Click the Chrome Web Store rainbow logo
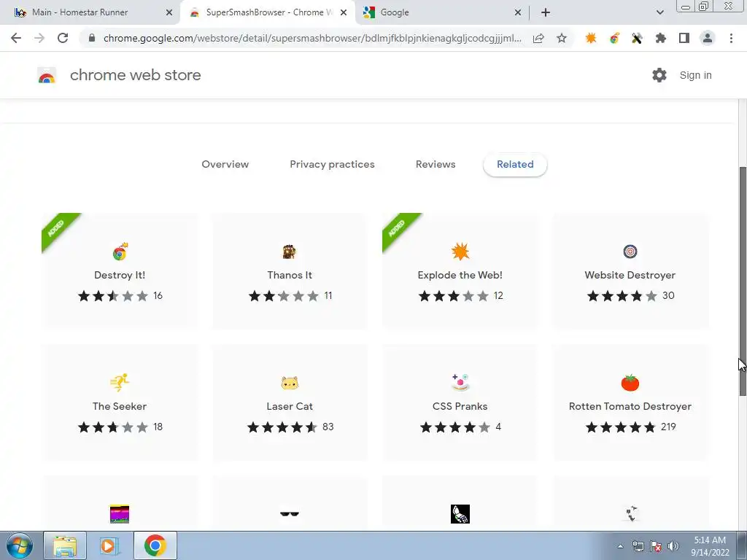 pos(47,75)
